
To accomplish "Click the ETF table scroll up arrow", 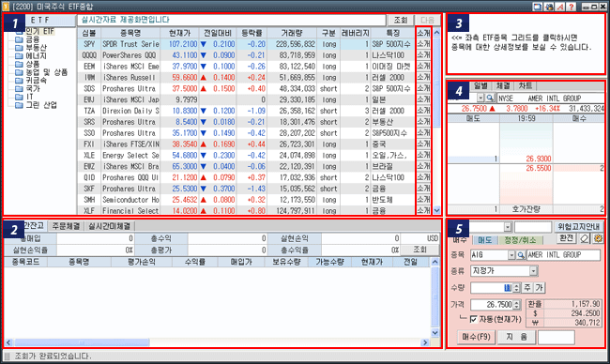I will tap(437, 33).
